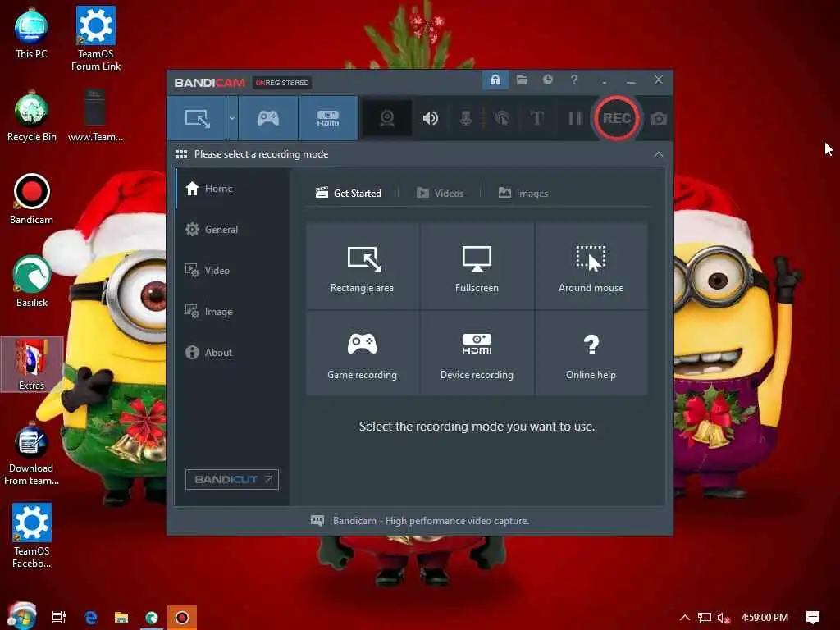Click the Bandicam taskbar button
The width and height of the screenshot is (840, 630).
click(182, 618)
